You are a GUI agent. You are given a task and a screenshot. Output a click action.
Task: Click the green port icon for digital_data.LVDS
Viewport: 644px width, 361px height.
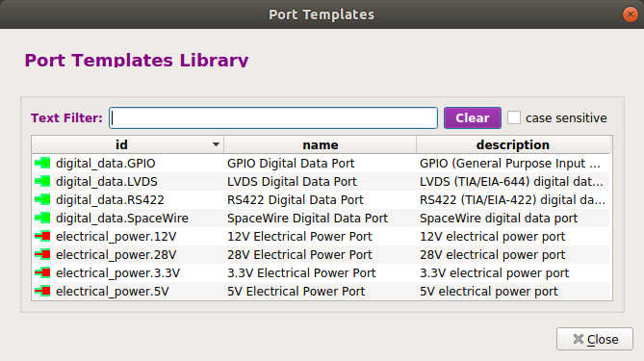coord(42,181)
